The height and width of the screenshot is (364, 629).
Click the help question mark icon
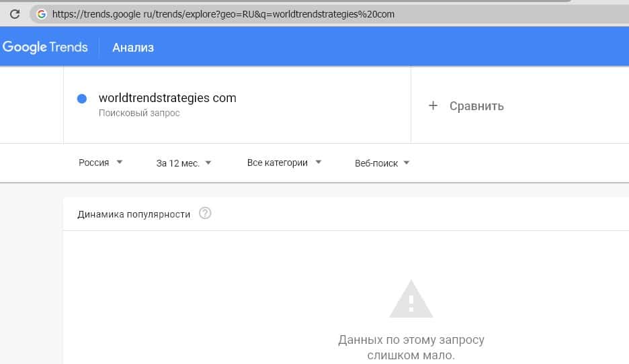click(206, 214)
